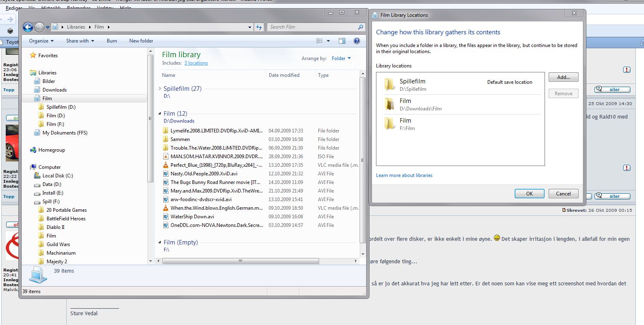Click the Add... button in library dialog
The width and height of the screenshot is (644, 325).
tap(563, 77)
